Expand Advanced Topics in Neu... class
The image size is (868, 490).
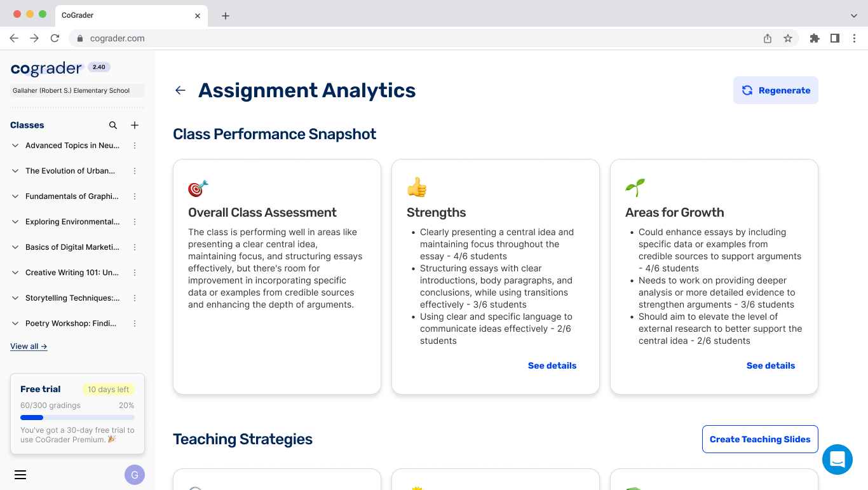tap(15, 146)
